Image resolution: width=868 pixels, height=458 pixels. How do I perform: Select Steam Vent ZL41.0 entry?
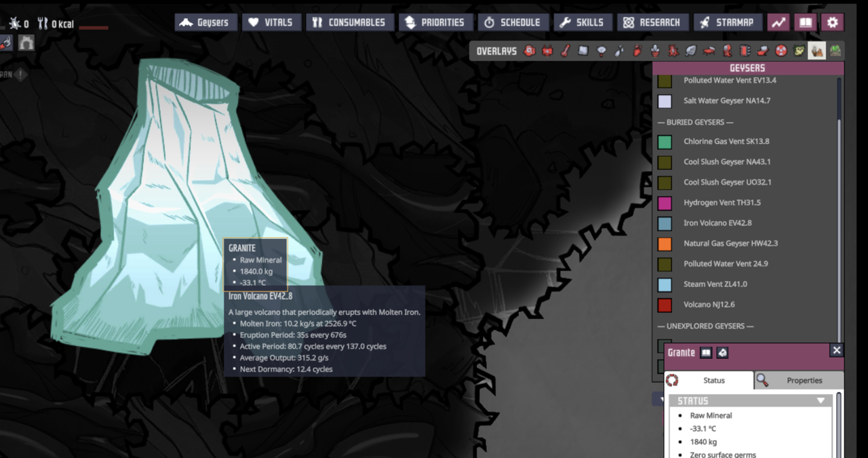(715, 284)
